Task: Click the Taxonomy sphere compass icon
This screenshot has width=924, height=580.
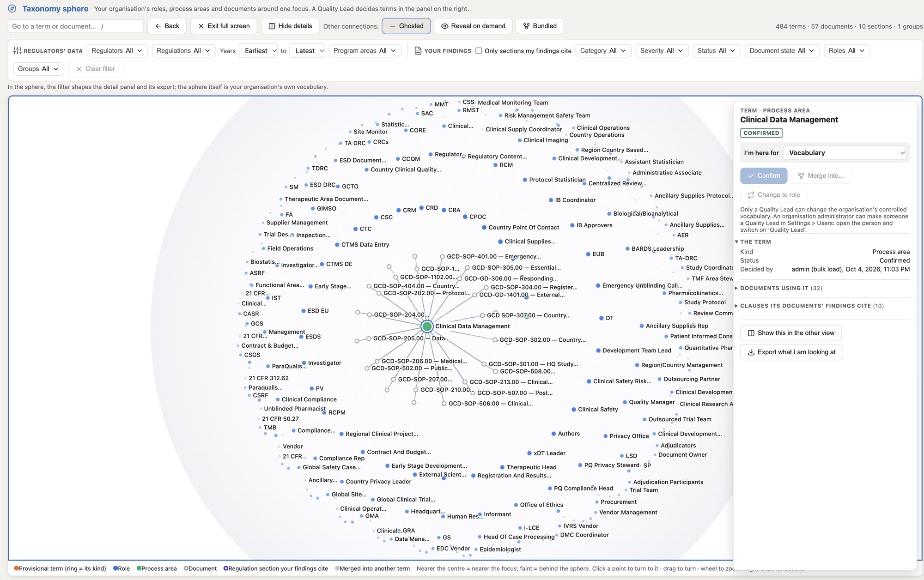Action: [x=12, y=9]
